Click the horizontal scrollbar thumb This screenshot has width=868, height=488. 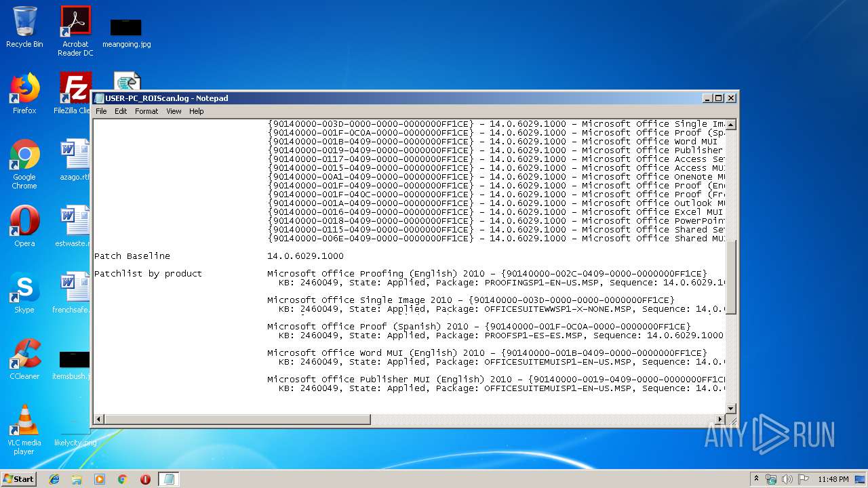[x=237, y=420]
